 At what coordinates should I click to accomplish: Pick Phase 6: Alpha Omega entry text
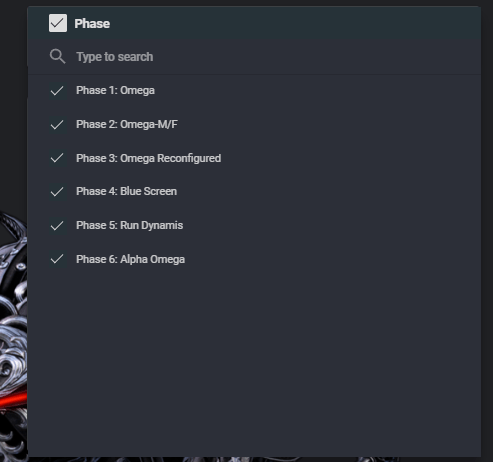tap(130, 259)
